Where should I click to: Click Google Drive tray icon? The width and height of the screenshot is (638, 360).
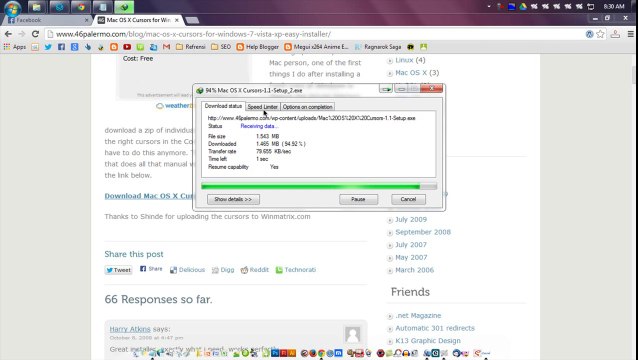(x=523, y=7)
